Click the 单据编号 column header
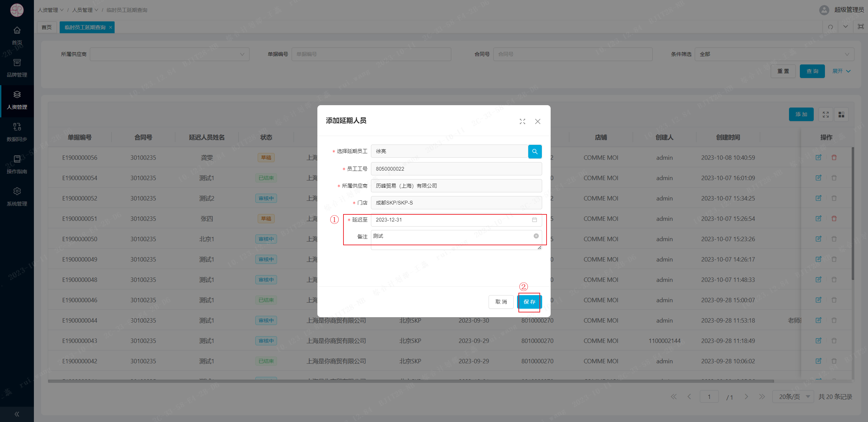Viewport: 868px width, 422px height. [80, 137]
